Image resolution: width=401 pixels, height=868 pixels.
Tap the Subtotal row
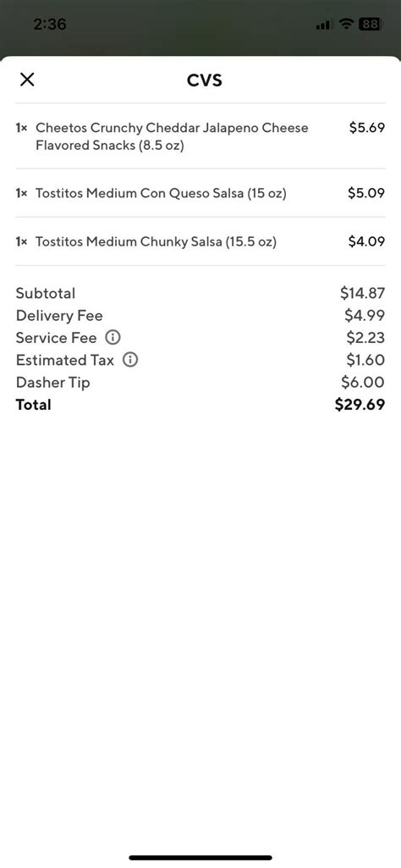pos(200,293)
